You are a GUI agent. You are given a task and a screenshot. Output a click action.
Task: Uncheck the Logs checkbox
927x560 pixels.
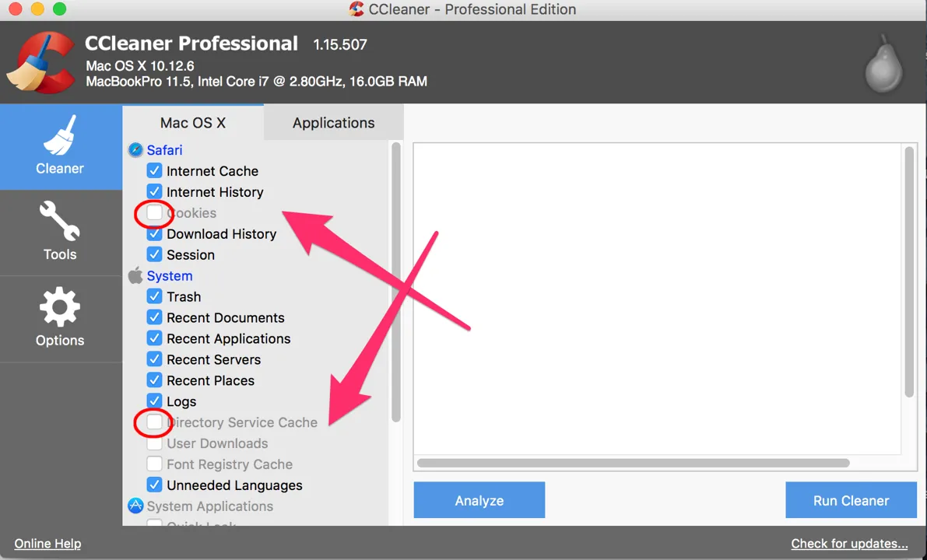154,401
